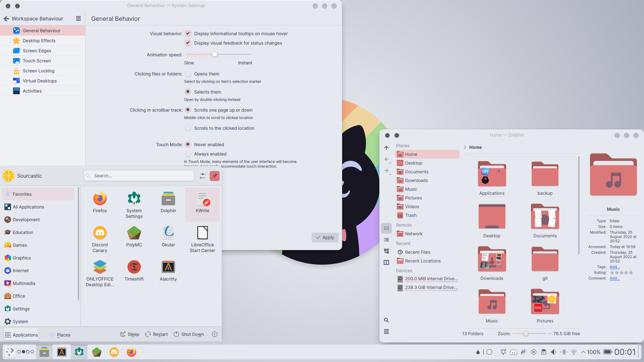Expand the back button history dropdown in Dolphin
This screenshot has width=644, height=362.
[x=390, y=163]
